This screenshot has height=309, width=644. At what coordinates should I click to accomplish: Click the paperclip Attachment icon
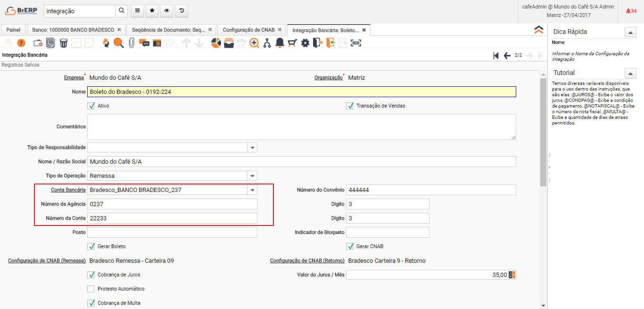pyautogui.click(x=132, y=43)
